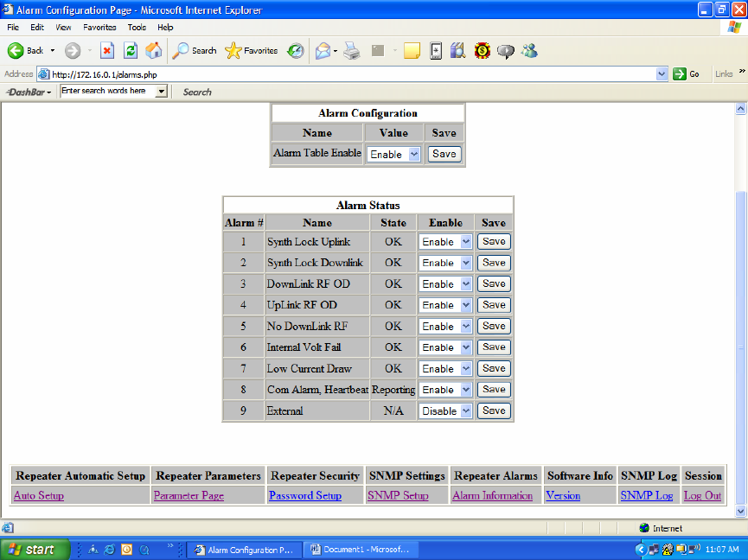Screen dimensions: 748x560
Task: Save the Alarm Table Enable setting
Action: [444, 154]
